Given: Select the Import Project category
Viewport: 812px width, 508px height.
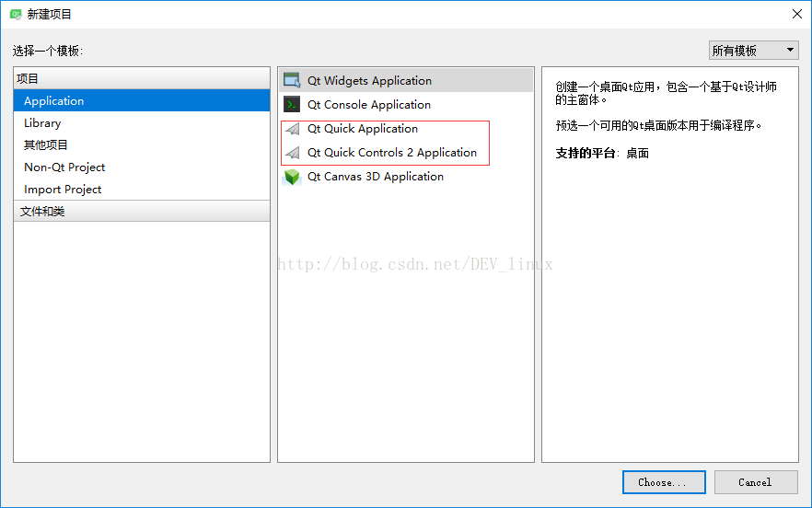Looking at the screenshot, I should tap(142, 189).
